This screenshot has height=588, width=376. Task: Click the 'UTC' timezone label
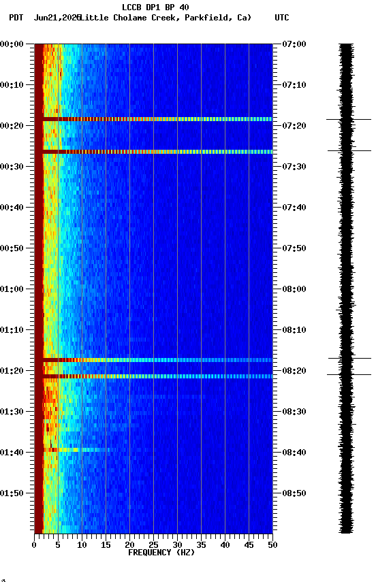tap(282, 18)
